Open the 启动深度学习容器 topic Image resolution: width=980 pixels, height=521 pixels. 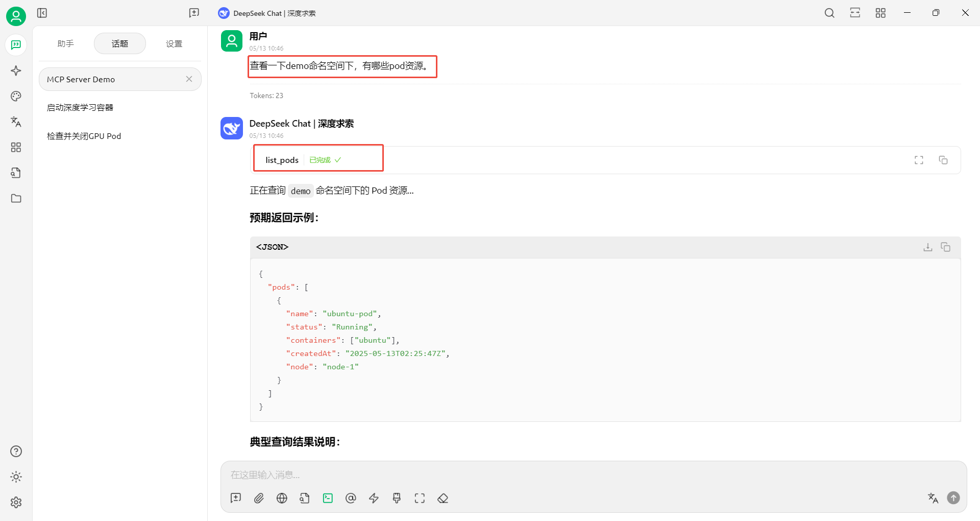(x=80, y=108)
